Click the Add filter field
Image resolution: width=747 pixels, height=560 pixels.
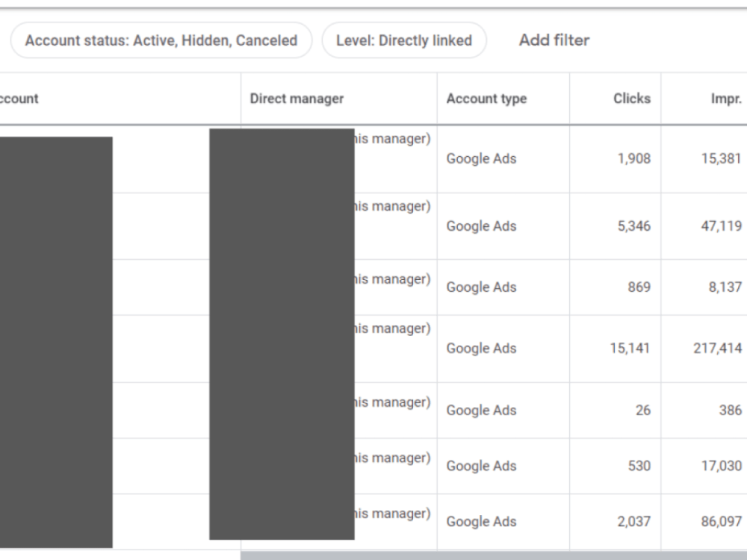click(554, 40)
